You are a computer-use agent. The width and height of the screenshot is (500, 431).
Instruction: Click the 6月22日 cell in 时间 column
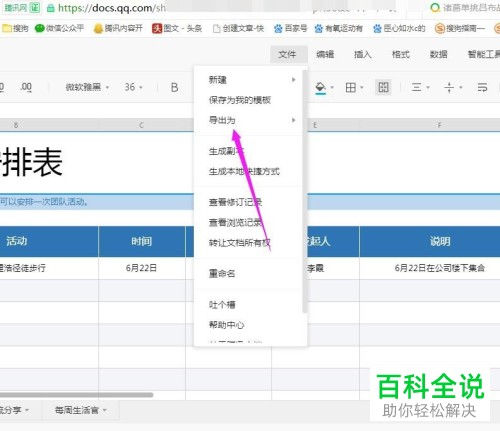coord(142,268)
